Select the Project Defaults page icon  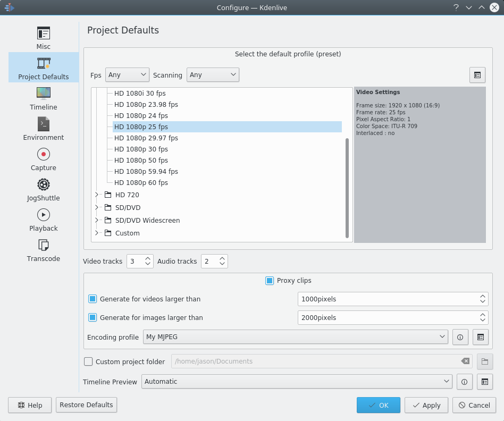point(44,63)
